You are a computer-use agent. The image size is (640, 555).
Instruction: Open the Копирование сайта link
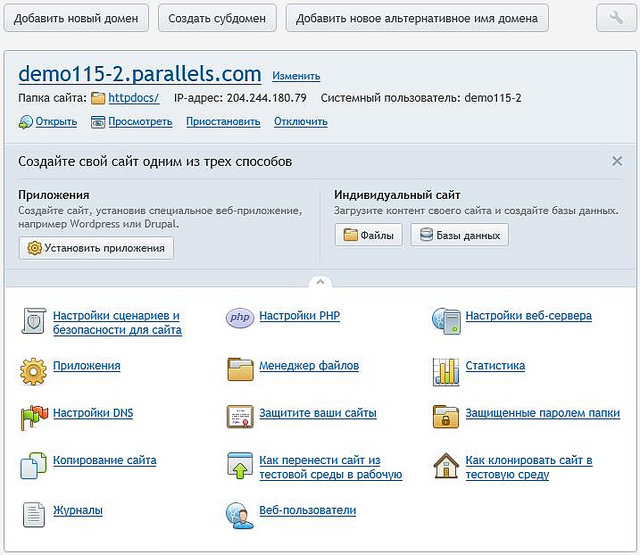tap(105, 460)
